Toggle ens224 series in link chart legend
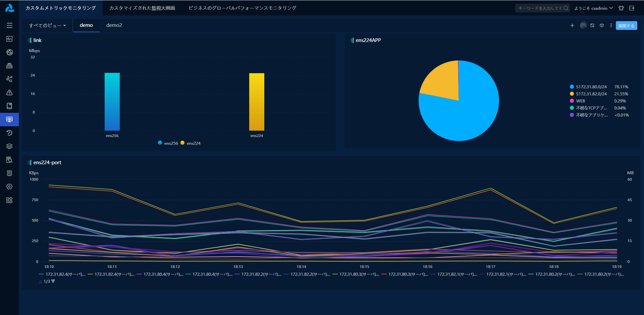 pyautogui.click(x=191, y=143)
